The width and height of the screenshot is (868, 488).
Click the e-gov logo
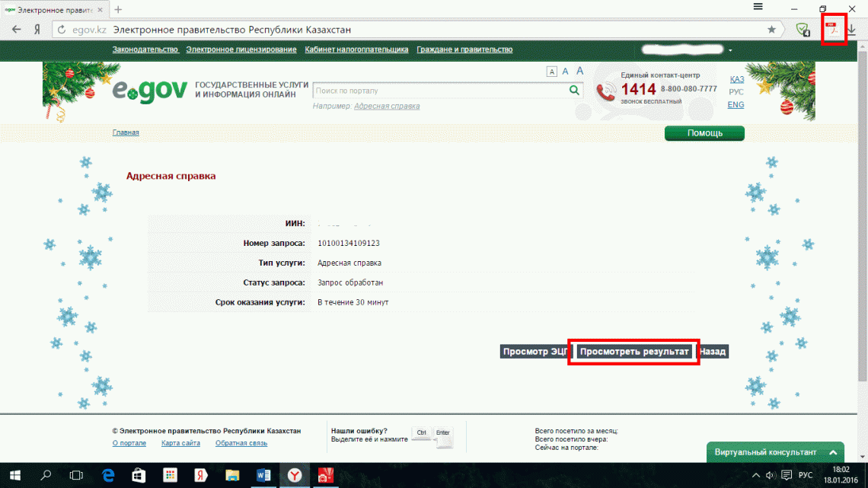[x=149, y=90]
